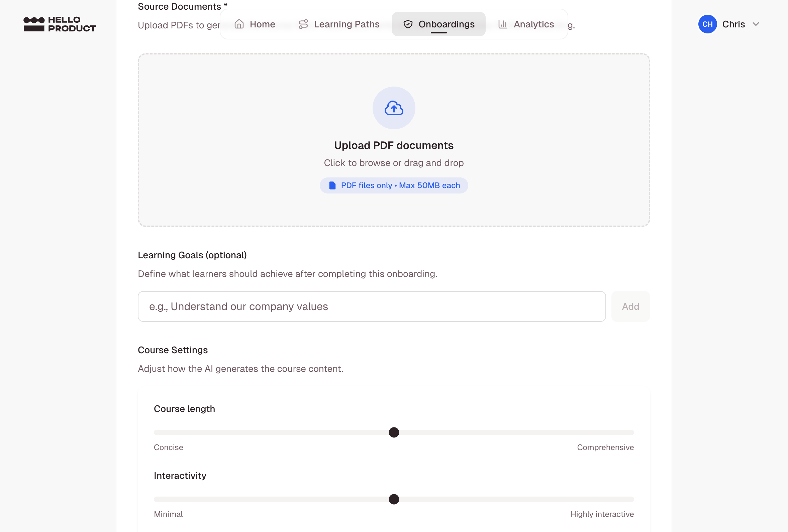Click the CH avatar circle
Image resolution: width=788 pixels, height=532 pixels.
click(707, 24)
